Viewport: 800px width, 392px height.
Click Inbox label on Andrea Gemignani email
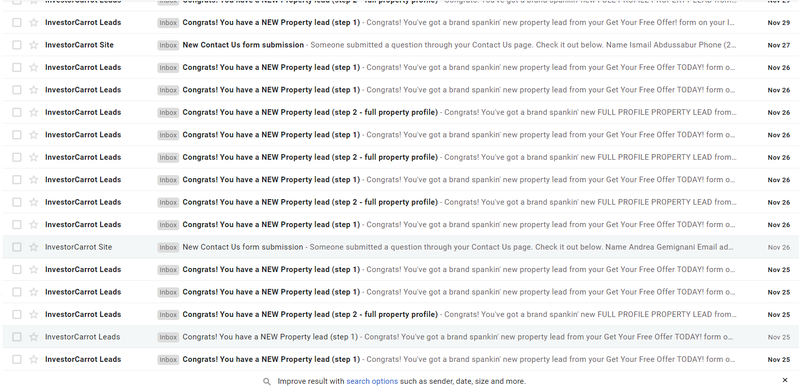(168, 247)
